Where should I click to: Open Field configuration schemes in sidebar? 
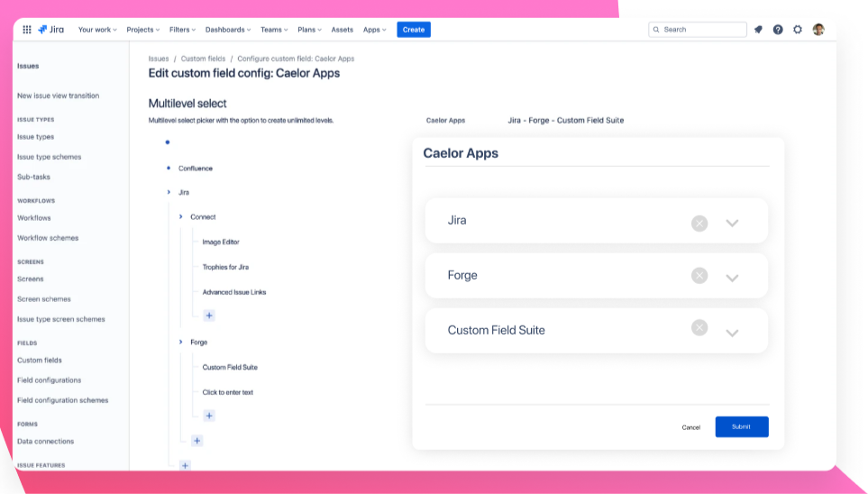[x=62, y=400]
